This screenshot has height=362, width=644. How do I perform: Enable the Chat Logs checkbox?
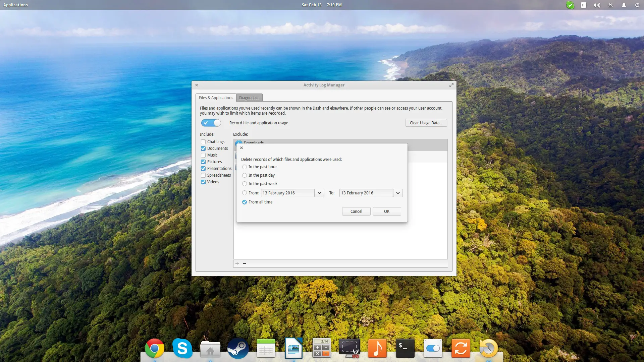tap(203, 142)
